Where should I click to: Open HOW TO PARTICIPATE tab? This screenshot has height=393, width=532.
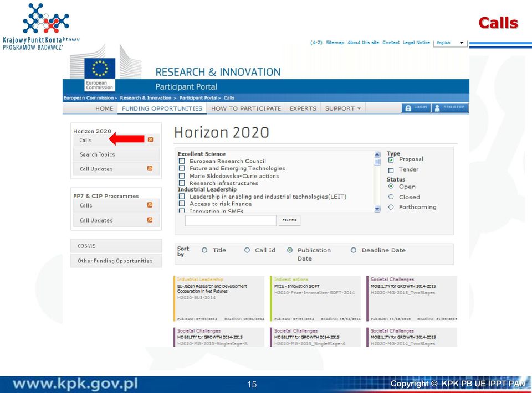coord(246,108)
